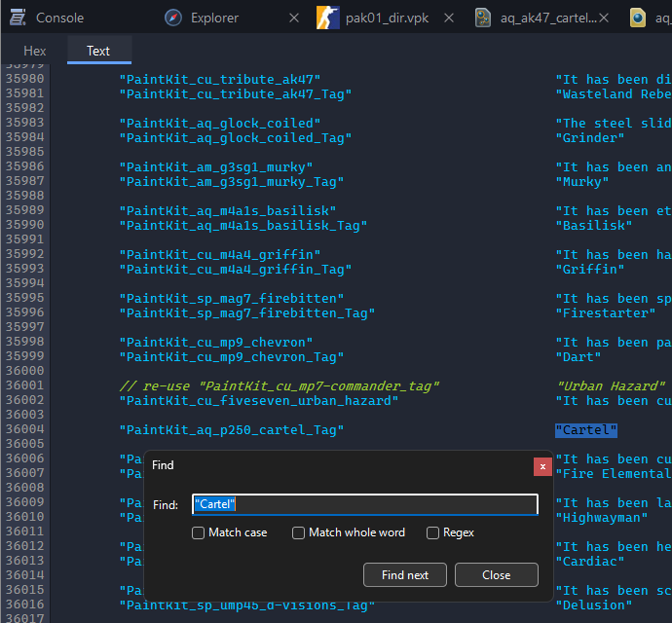The image size is (672, 623).
Task: Close the Explorer tab
Action: point(294,18)
